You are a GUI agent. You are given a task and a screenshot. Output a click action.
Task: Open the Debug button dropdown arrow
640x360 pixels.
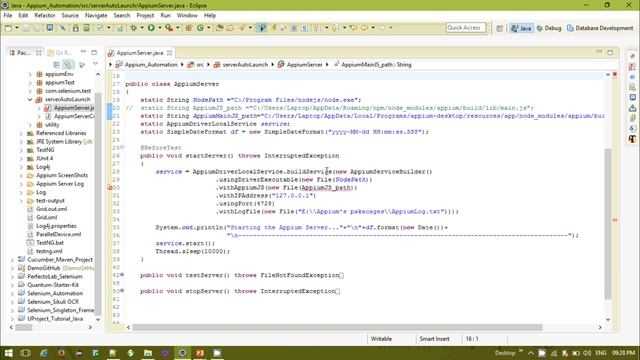pyautogui.click(x=142, y=28)
